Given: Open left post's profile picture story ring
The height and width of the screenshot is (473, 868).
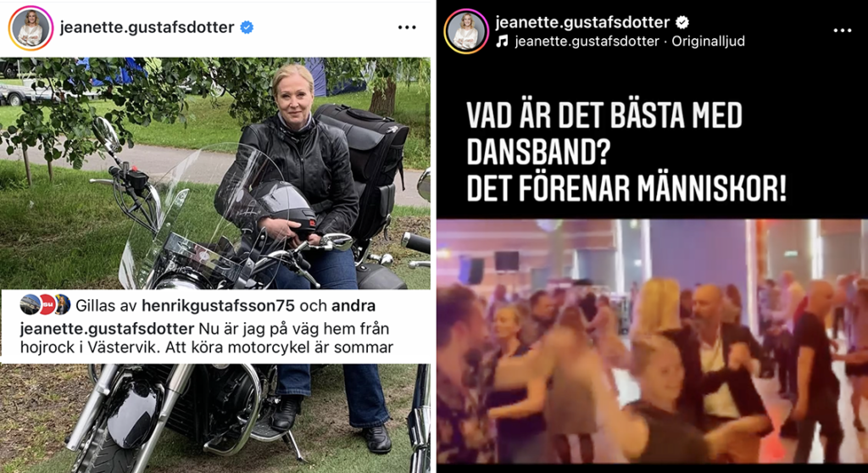Looking at the screenshot, I should 31,28.
